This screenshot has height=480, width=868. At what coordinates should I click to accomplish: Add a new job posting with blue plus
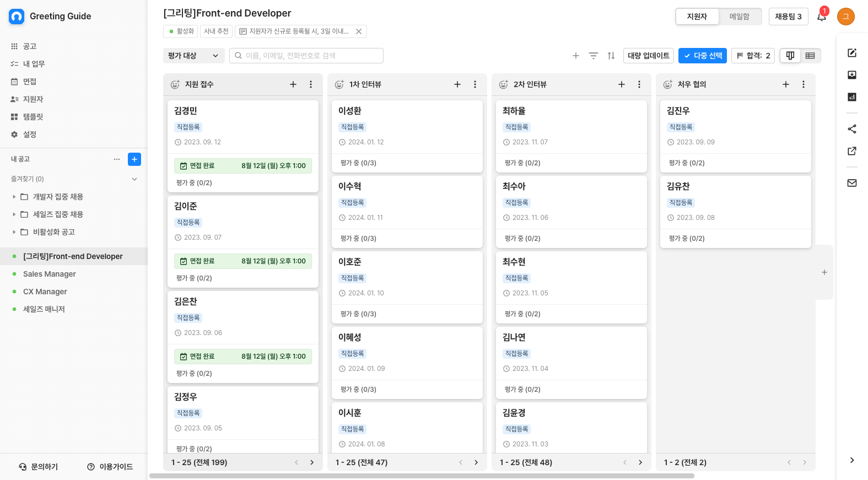134,159
